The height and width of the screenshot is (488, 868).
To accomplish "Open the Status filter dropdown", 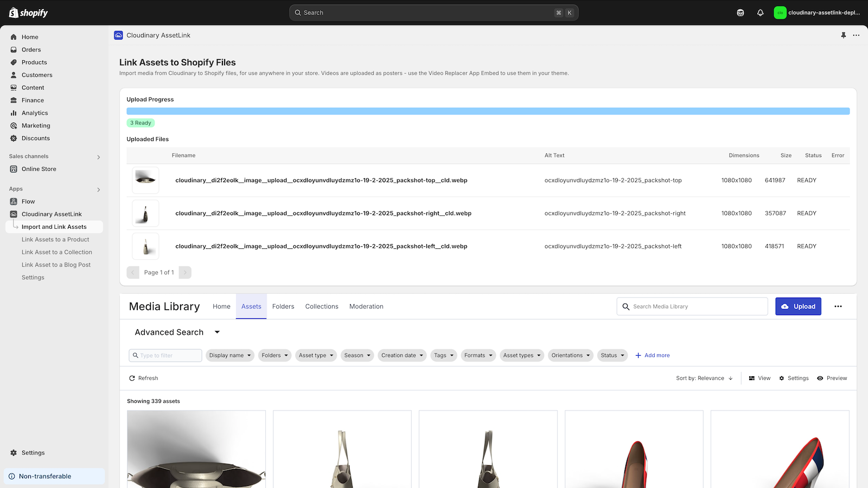I will [x=612, y=355].
